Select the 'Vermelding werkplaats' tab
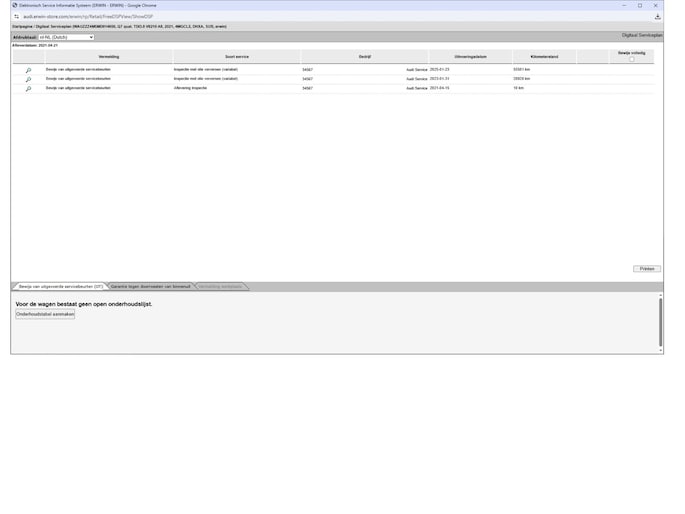 [x=221, y=286]
